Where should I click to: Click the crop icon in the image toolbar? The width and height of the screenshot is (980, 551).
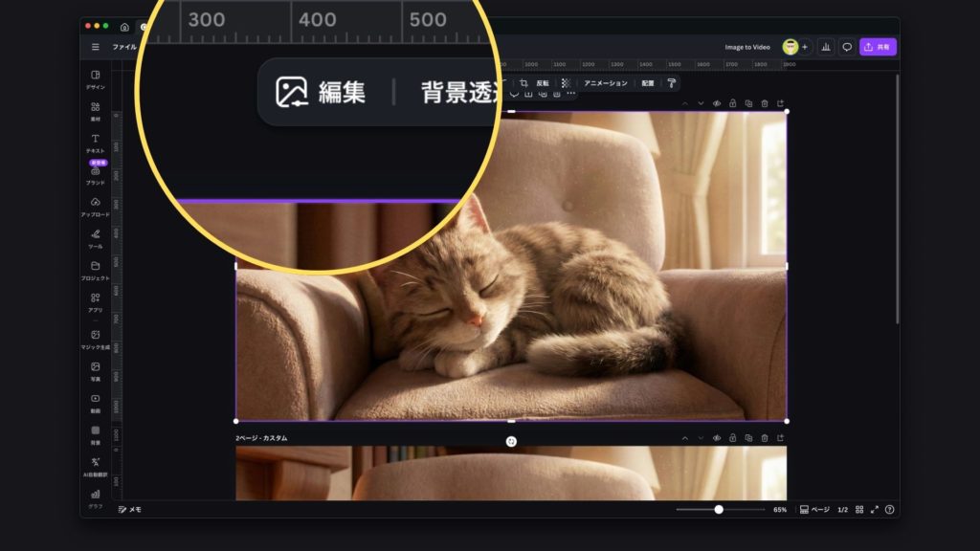click(x=523, y=83)
